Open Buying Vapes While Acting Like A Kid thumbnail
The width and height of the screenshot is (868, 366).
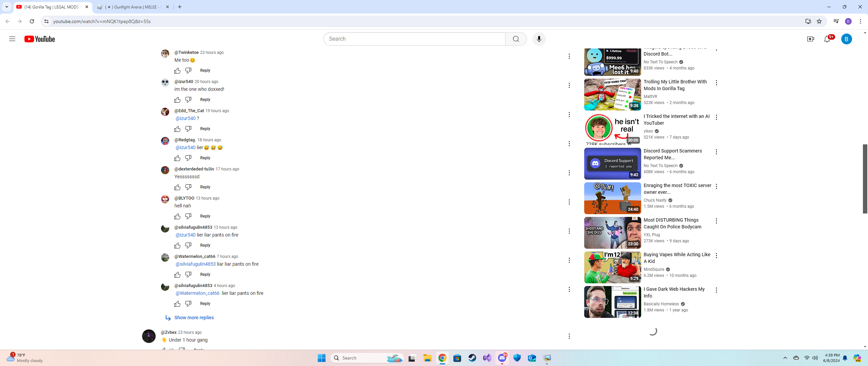(612, 267)
